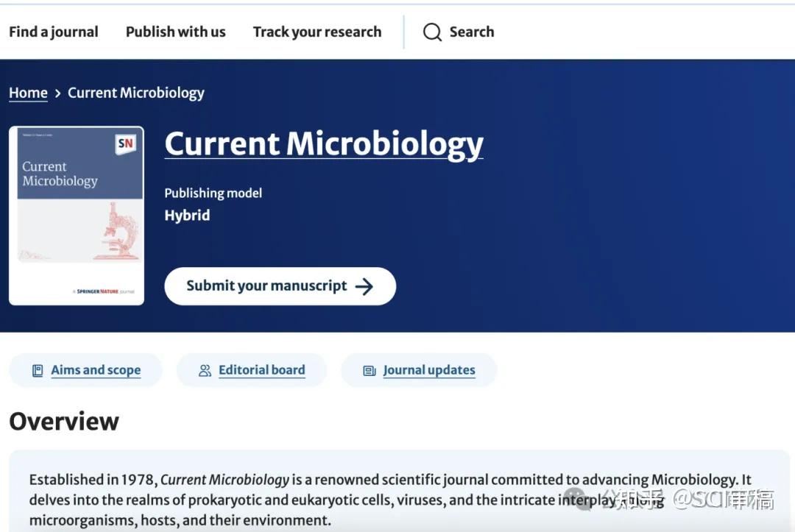The image size is (795, 532).
Task: Open the Search magnifying glass icon
Action: tap(431, 32)
